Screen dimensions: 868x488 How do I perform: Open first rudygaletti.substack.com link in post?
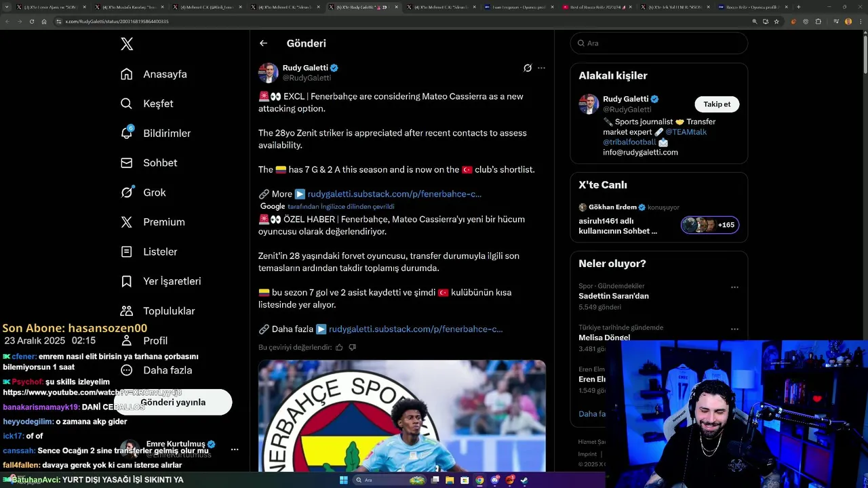[394, 194]
